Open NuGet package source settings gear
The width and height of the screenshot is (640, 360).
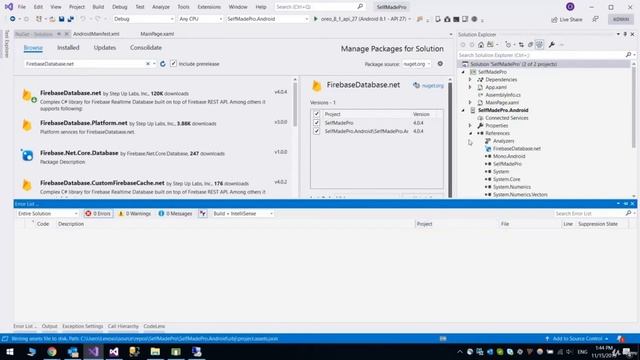(x=440, y=64)
